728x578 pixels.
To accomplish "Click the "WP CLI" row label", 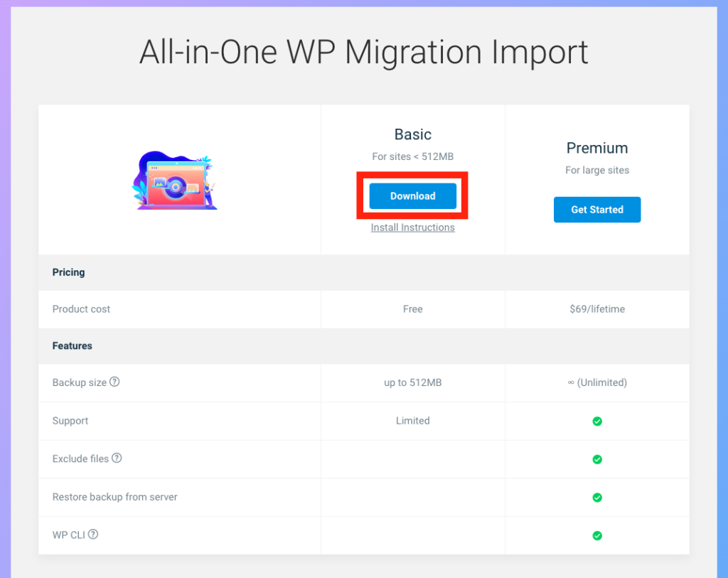I will click(69, 535).
